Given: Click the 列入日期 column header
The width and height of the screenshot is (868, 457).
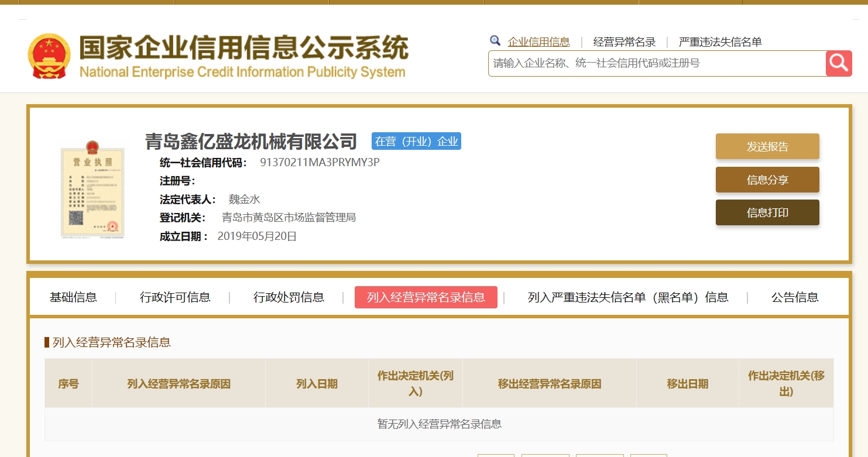Looking at the screenshot, I should click(317, 384).
